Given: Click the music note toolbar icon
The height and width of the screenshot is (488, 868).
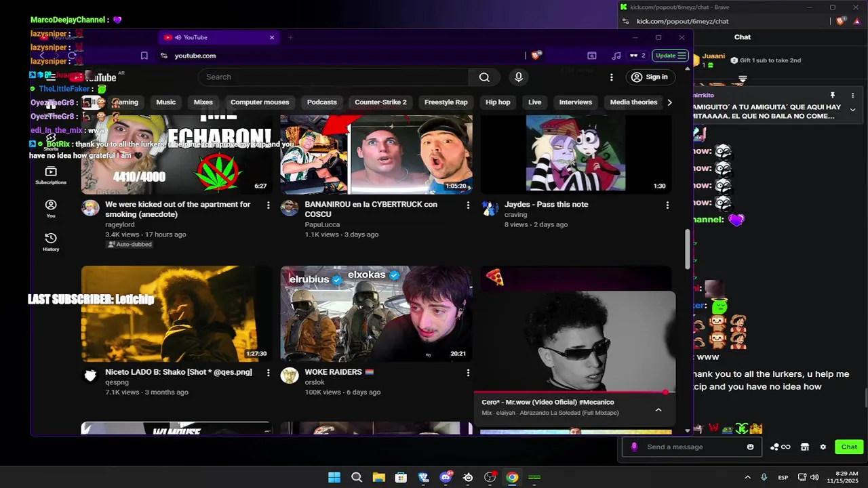Looking at the screenshot, I should 616,56.
